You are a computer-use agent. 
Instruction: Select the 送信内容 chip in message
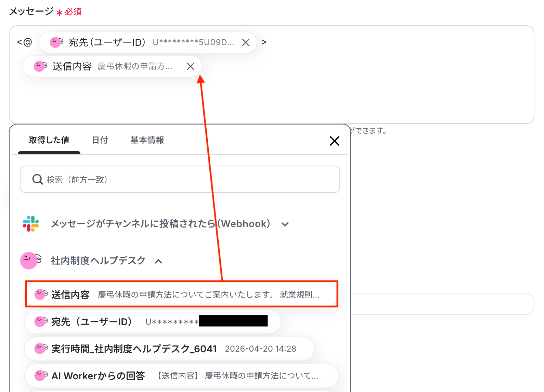pyautogui.click(x=112, y=66)
